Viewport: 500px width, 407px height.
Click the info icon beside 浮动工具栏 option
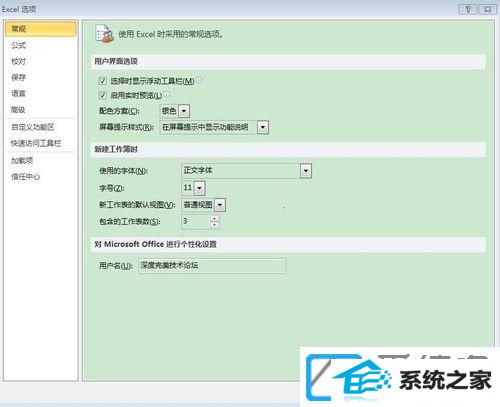click(199, 80)
